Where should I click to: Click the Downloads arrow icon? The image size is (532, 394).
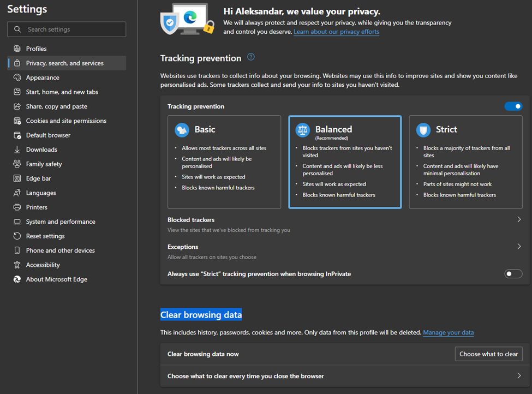pos(17,150)
